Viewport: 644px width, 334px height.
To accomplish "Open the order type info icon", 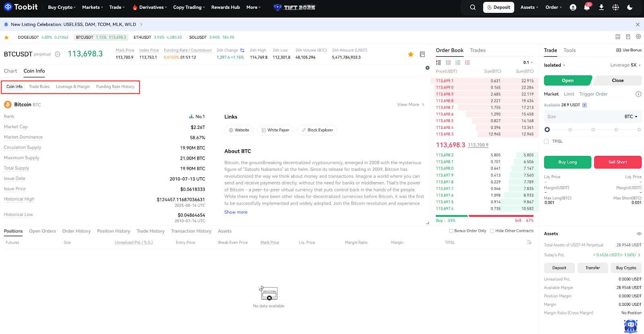I will pos(638,94).
